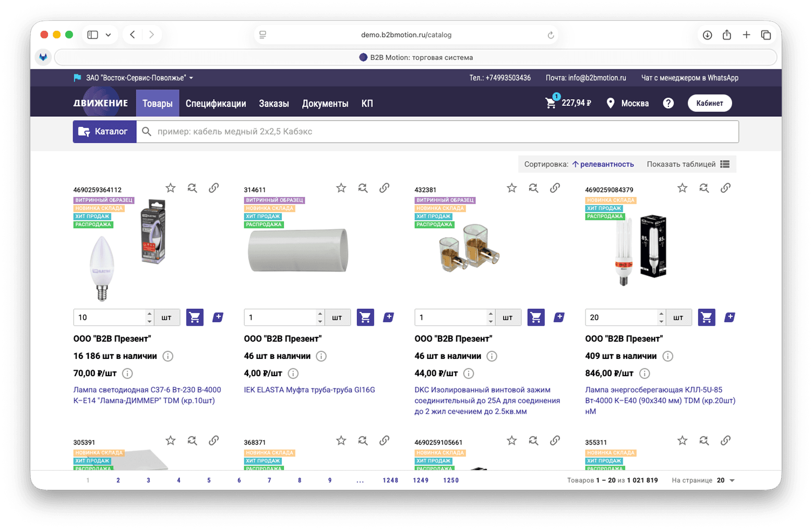Screen dimensions: 812x530
Task: Open Москва city selector
Action: pyautogui.click(x=628, y=103)
